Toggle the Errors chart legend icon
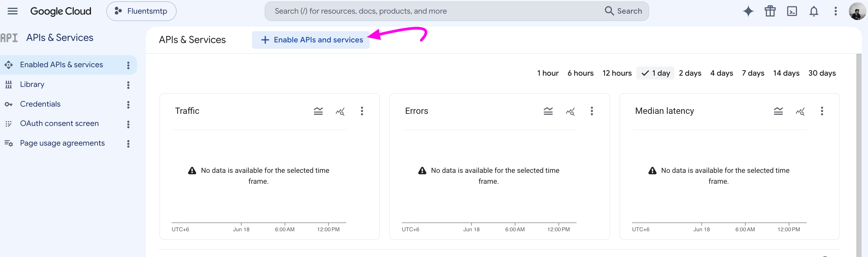Viewport: 868px width, 257px height. [x=548, y=111]
